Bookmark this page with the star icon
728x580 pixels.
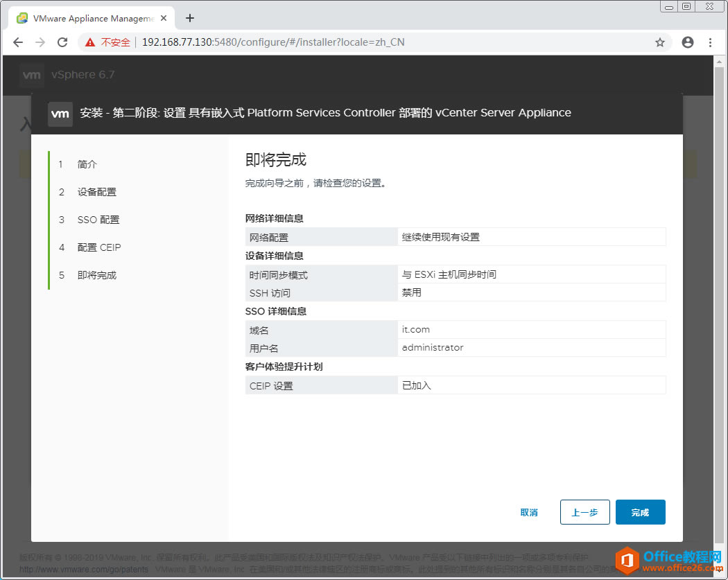(660, 42)
